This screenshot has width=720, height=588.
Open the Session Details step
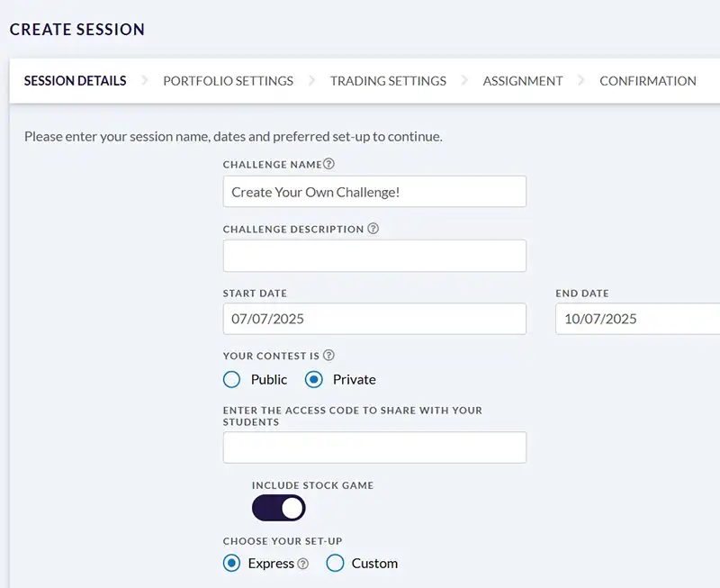(x=75, y=81)
